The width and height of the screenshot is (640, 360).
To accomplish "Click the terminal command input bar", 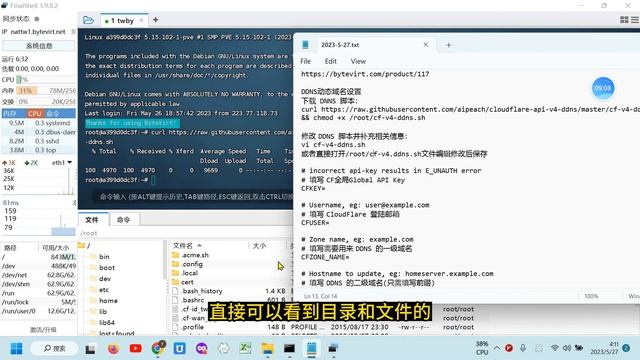I will point(192,197).
